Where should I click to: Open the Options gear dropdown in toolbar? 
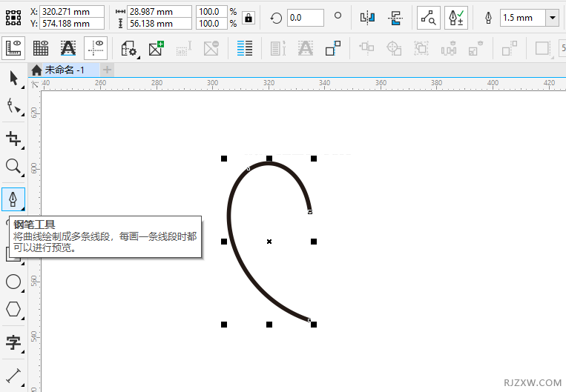(x=129, y=49)
